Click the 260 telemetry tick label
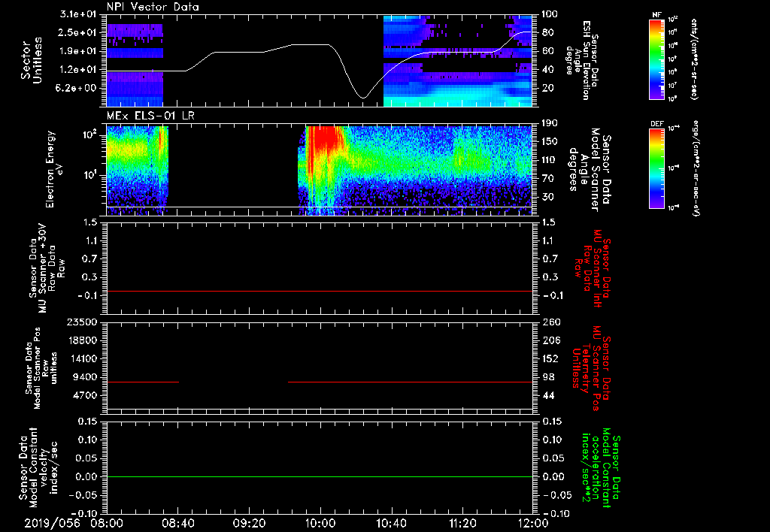The height and width of the screenshot is (532, 770). [551, 322]
